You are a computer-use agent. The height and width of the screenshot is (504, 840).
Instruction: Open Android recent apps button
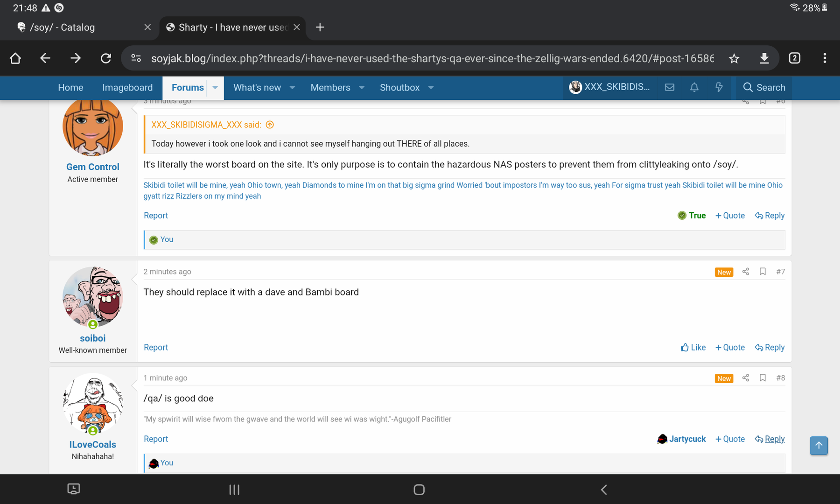click(234, 490)
